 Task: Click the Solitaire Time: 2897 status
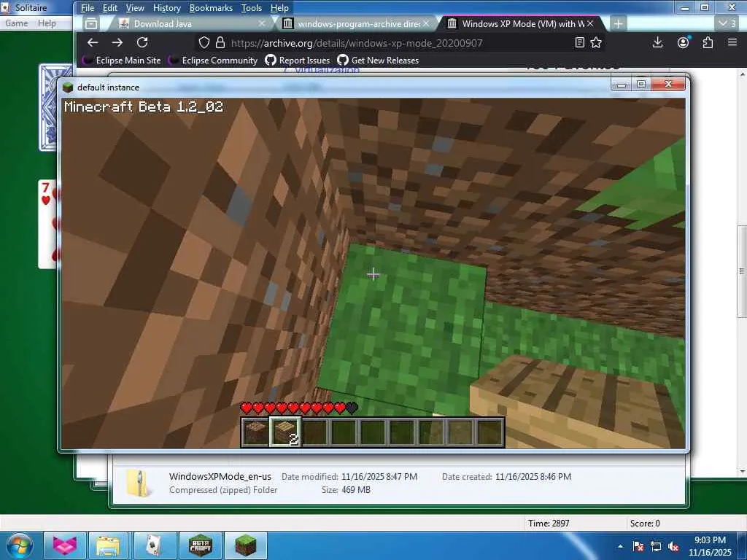coord(549,524)
